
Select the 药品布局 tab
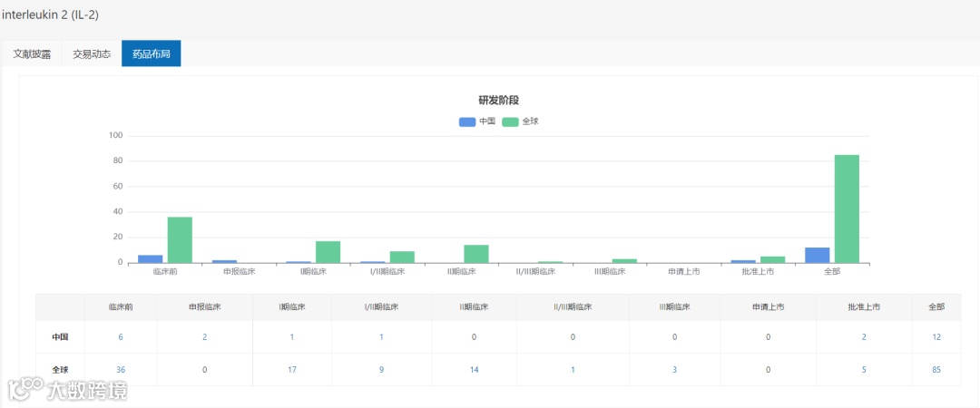click(152, 53)
